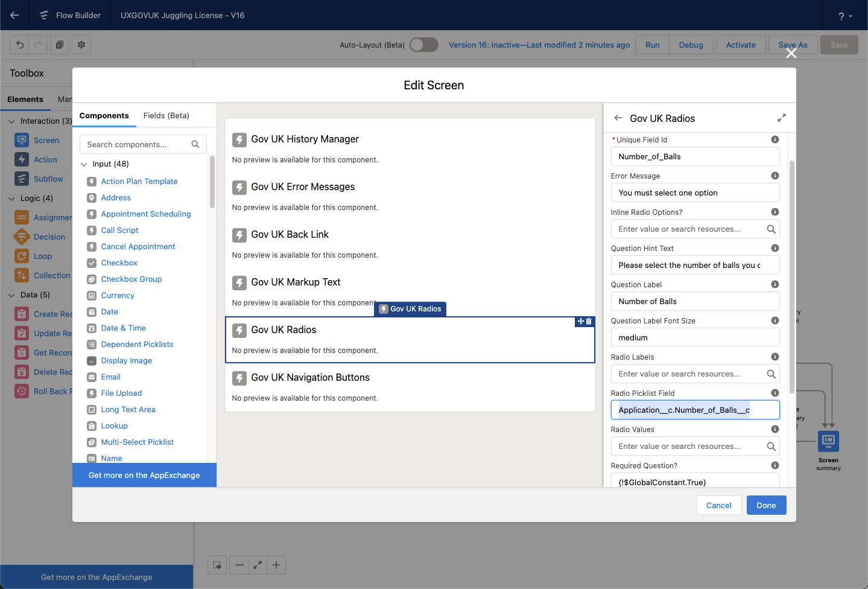Open the Flow Builder settings gear
This screenshot has width=868, height=589.
(81, 45)
